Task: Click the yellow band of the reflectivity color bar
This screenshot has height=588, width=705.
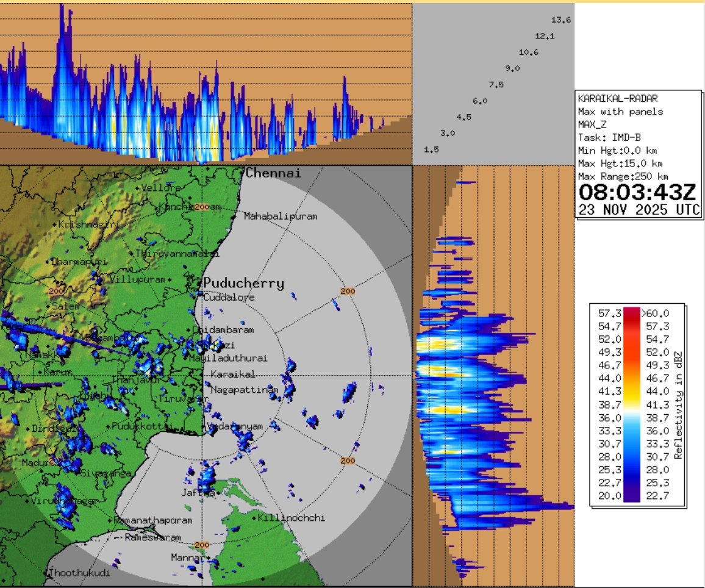Action: click(631, 396)
